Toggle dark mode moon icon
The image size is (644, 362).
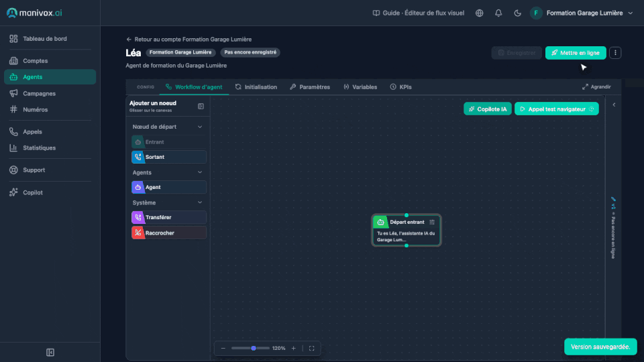pyautogui.click(x=517, y=13)
